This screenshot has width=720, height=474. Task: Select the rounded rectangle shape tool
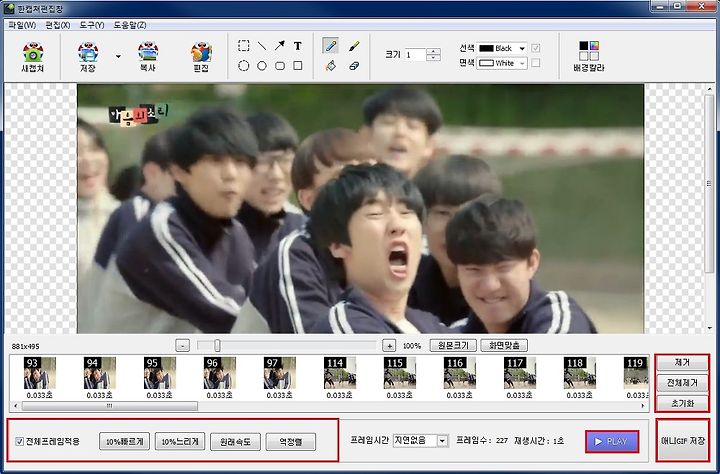tap(280, 66)
